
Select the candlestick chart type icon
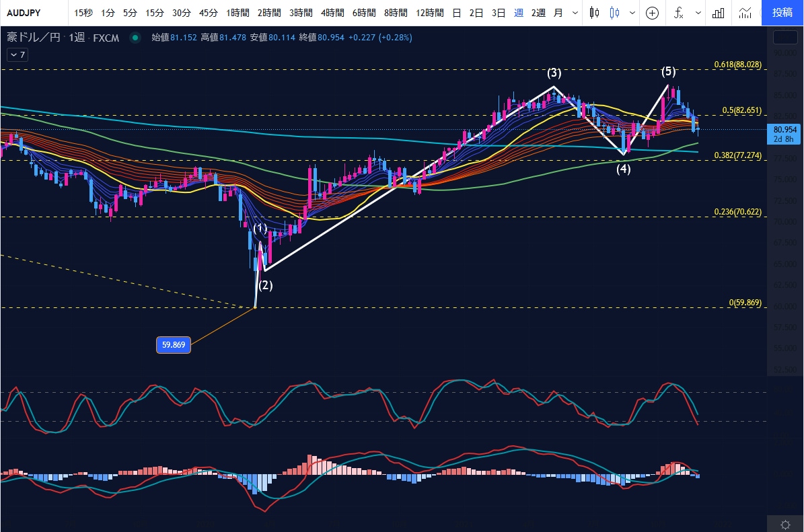tap(594, 13)
